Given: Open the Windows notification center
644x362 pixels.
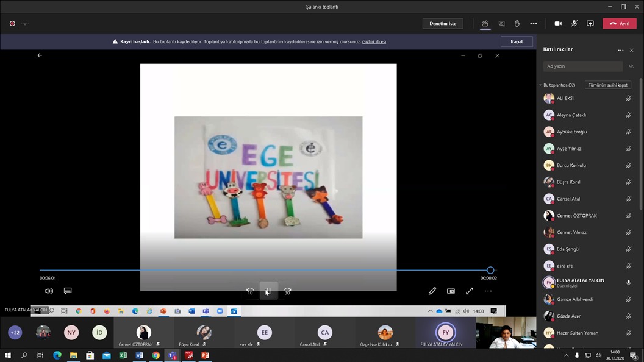Looking at the screenshot, I should pyautogui.click(x=634, y=355).
